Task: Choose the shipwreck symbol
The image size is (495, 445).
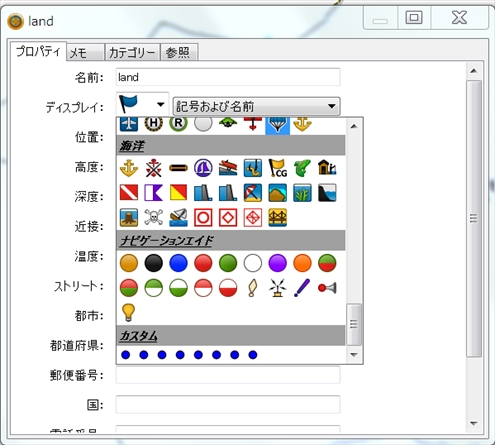Action: pyautogui.click(x=178, y=218)
